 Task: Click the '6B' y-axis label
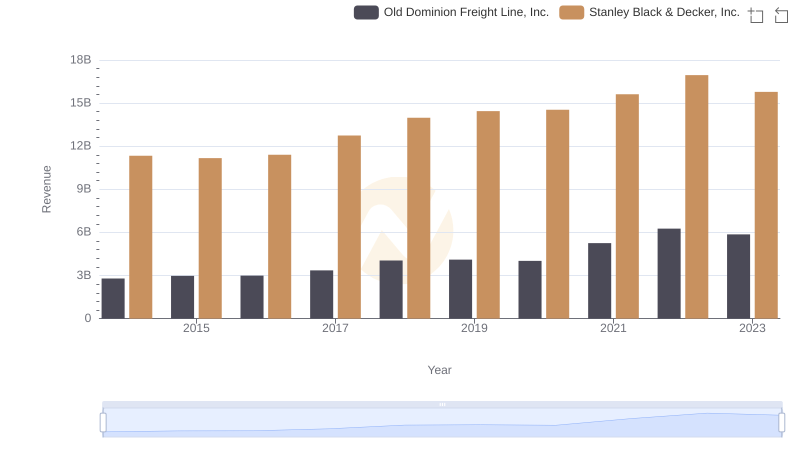click(x=84, y=232)
